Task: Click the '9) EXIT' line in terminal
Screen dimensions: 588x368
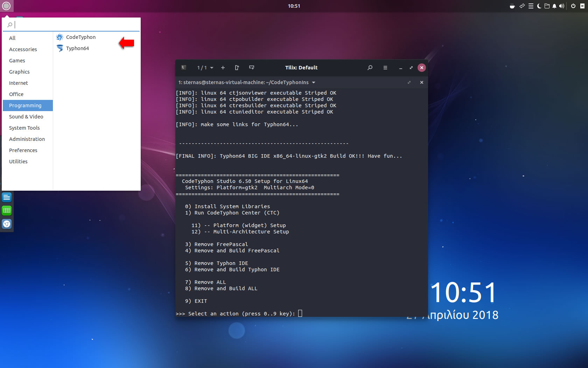Action: pyautogui.click(x=196, y=301)
